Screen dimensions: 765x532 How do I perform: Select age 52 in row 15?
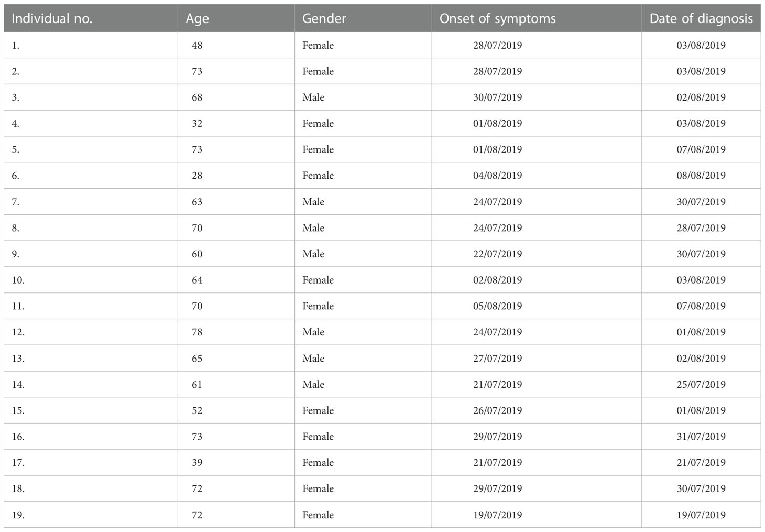pos(197,410)
